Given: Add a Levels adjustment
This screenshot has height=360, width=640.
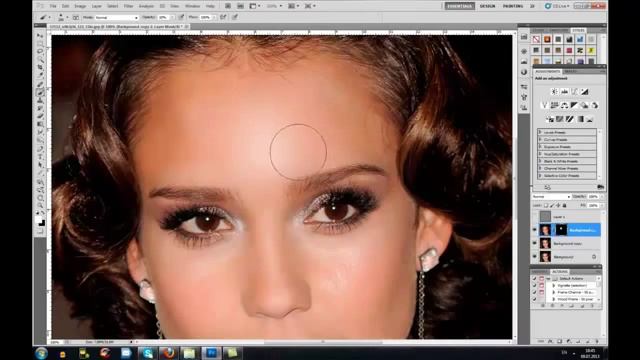Looking at the screenshot, I should pos(564,92).
